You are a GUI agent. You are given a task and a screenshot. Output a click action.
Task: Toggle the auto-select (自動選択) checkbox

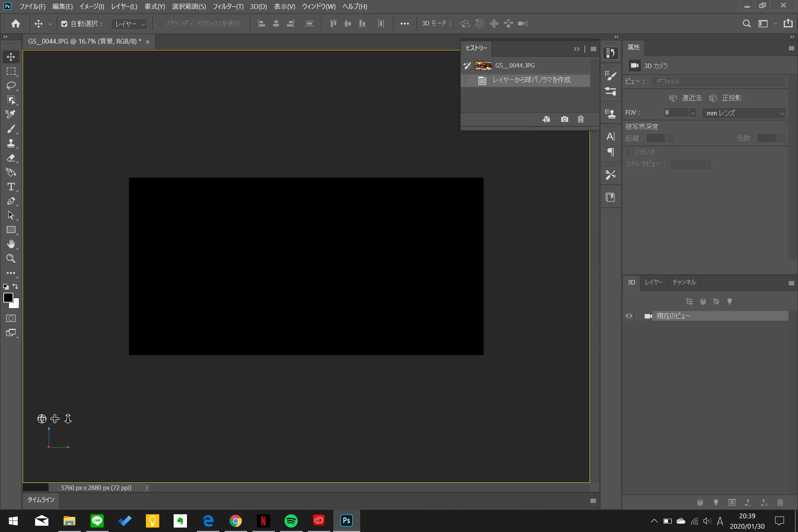(x=64, y=24)
